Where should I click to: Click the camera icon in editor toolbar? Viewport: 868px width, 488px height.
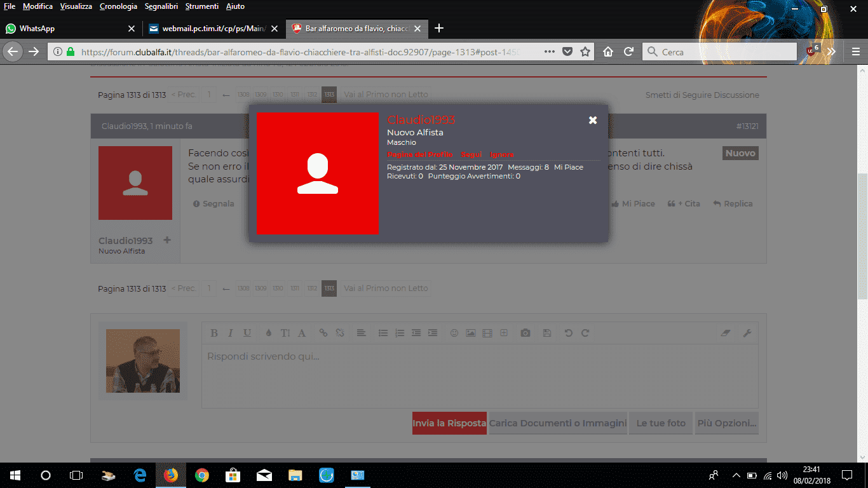tap(526, 333)
